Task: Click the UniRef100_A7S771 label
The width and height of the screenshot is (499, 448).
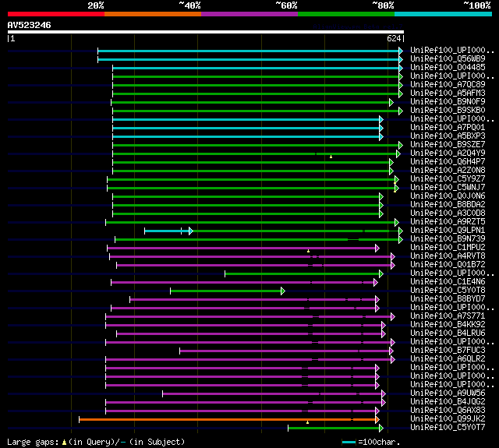Action: tap(448, 316)
